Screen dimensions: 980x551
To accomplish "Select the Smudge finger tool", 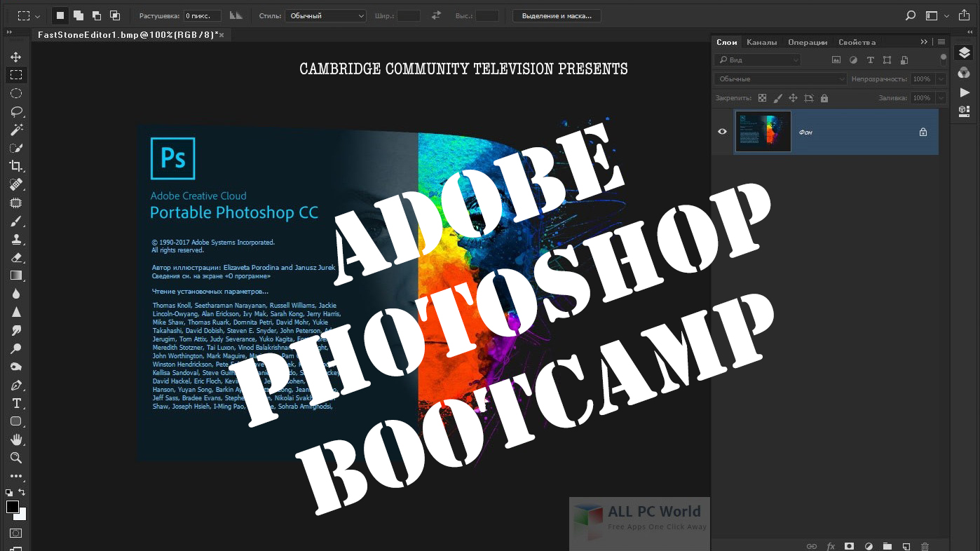I will tap(15, 330).
